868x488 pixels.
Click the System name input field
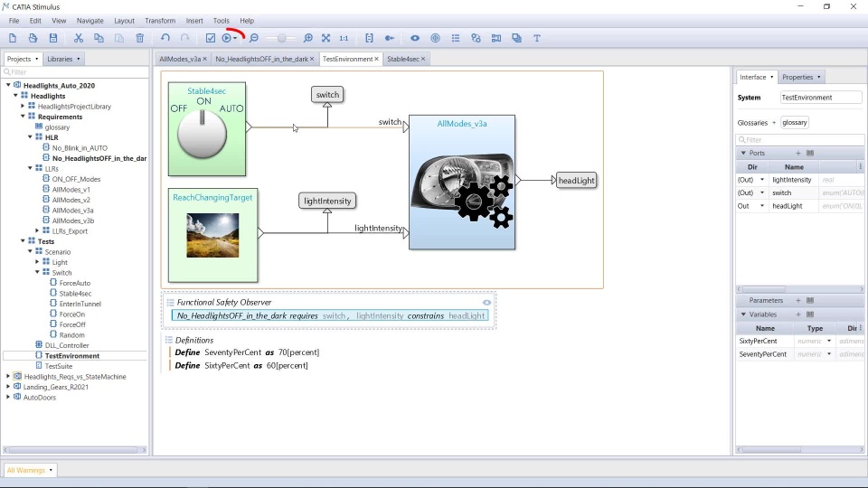pyautogui.click(x=821, y=98)
